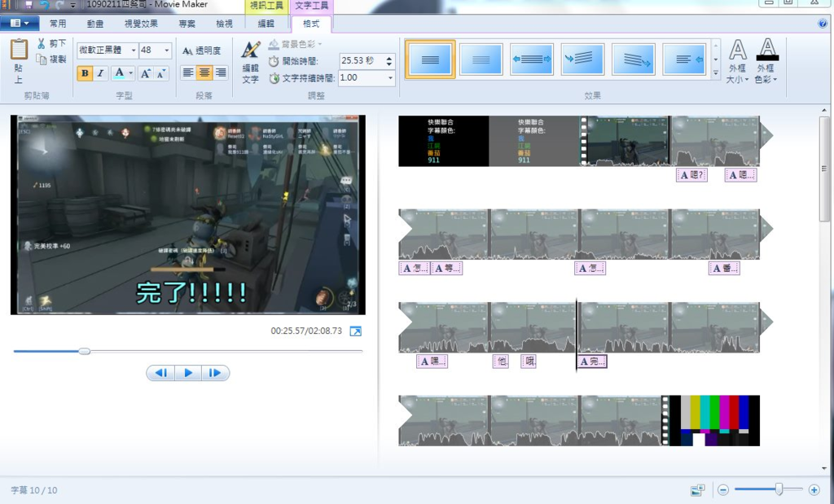
Task: Click the thumbnail size icon in status bar
Action: pyautogui.click(x=697, y=489)
